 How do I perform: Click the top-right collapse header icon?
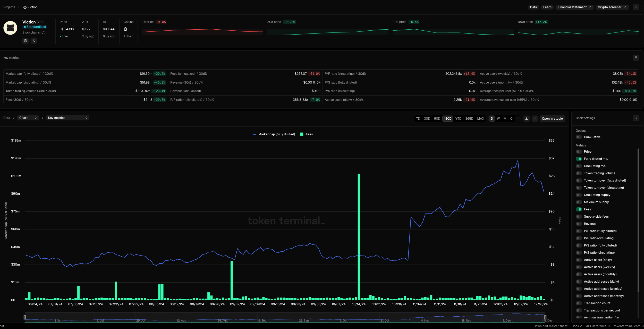[x=636, y=7]
